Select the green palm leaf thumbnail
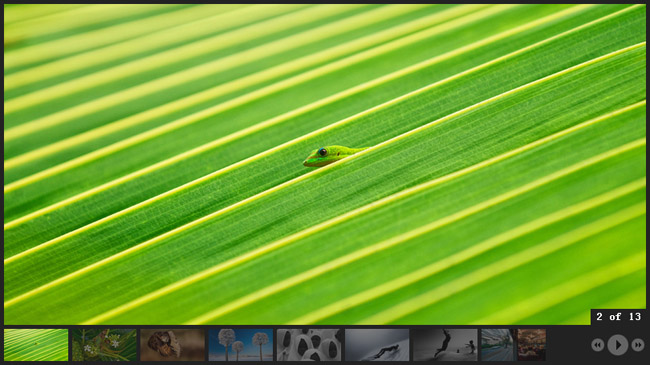The height and width of the screenshot is (365, 650). point(36,345)
